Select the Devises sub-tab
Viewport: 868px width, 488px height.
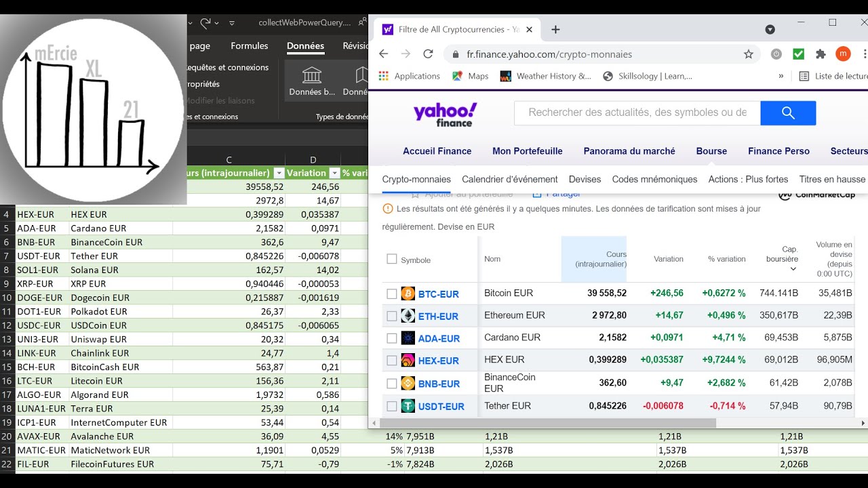585,180
